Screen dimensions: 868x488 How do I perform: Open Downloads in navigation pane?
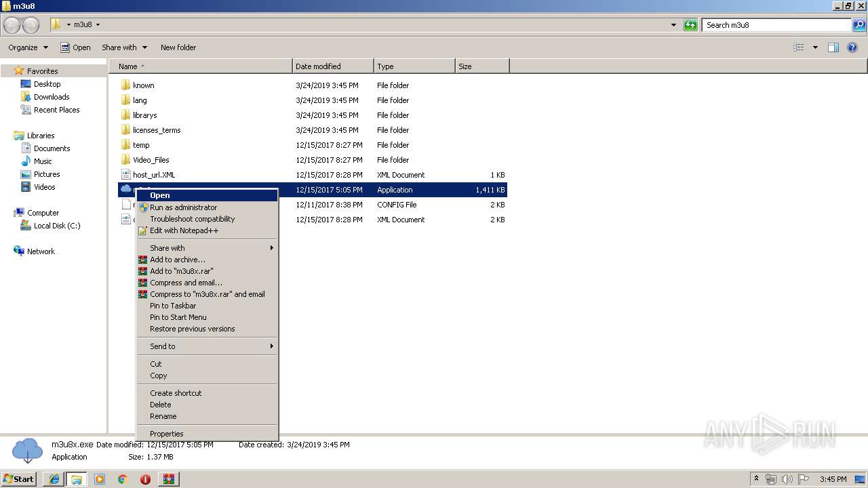point(52,97)
